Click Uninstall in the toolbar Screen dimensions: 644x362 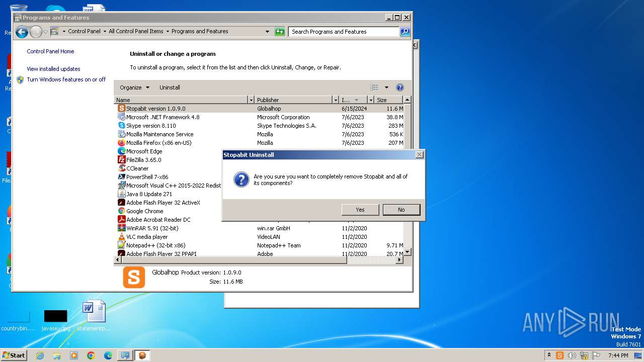pyautogui.click(x=170, y=87)
